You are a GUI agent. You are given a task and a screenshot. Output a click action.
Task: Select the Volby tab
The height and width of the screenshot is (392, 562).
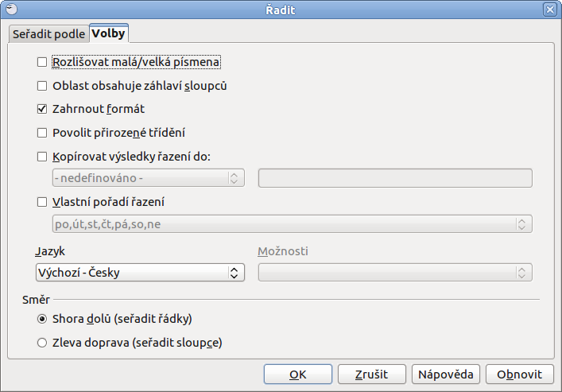[108, 33]
